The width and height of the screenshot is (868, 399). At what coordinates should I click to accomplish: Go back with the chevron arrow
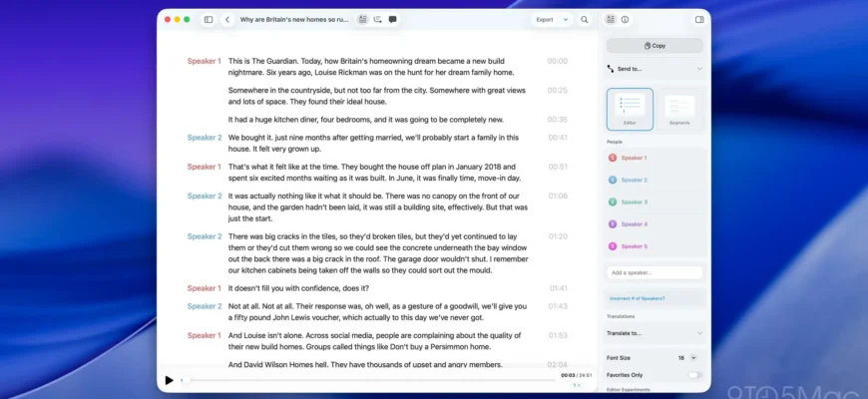227,19
